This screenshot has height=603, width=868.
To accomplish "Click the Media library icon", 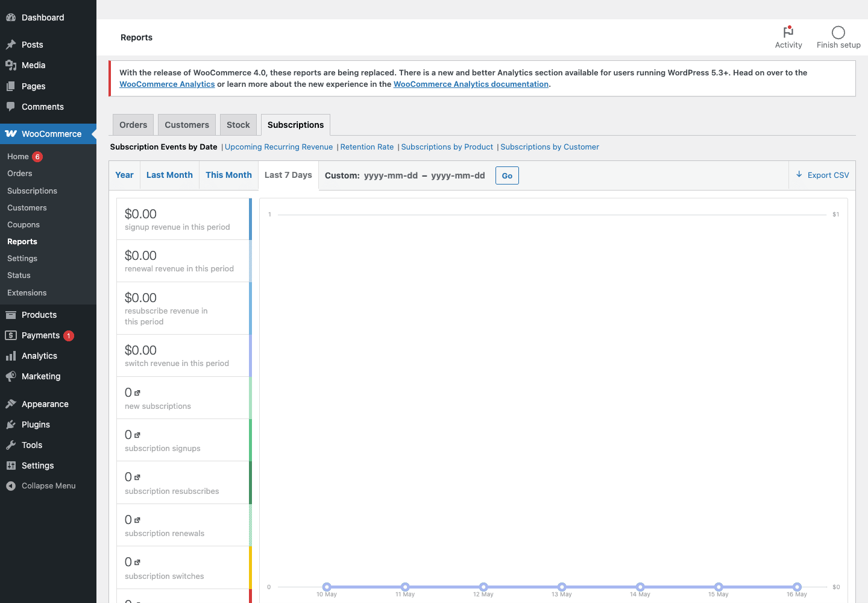I will 11,65.
